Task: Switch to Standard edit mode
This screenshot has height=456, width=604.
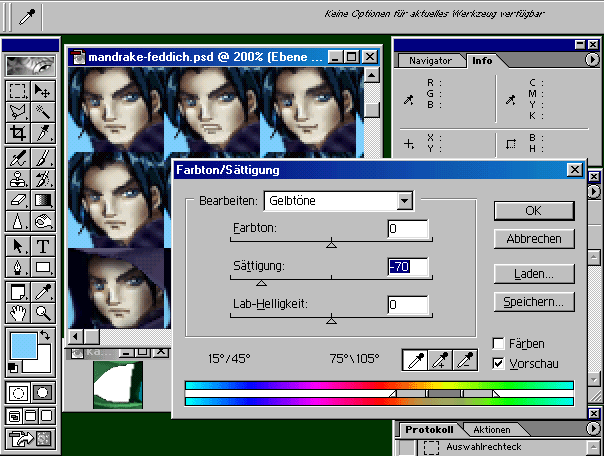Action: [18, 393]
